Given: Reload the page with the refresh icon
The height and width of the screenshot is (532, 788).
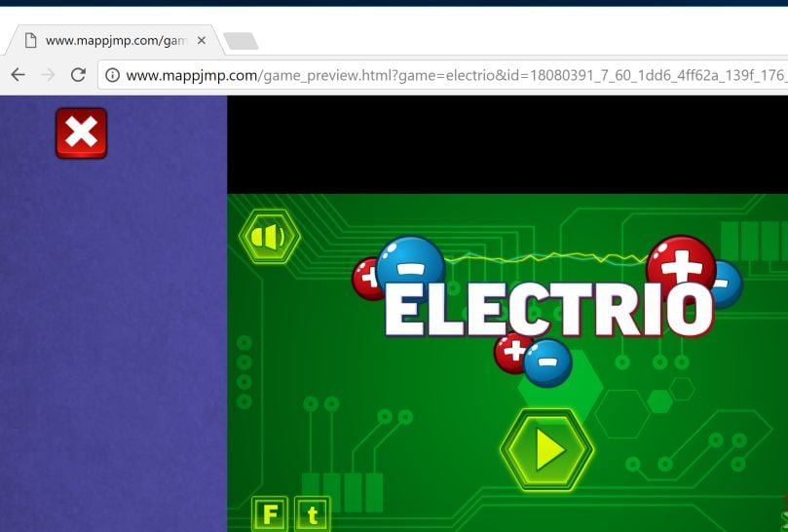Looking at the screenshot, I should pos(78,75).
